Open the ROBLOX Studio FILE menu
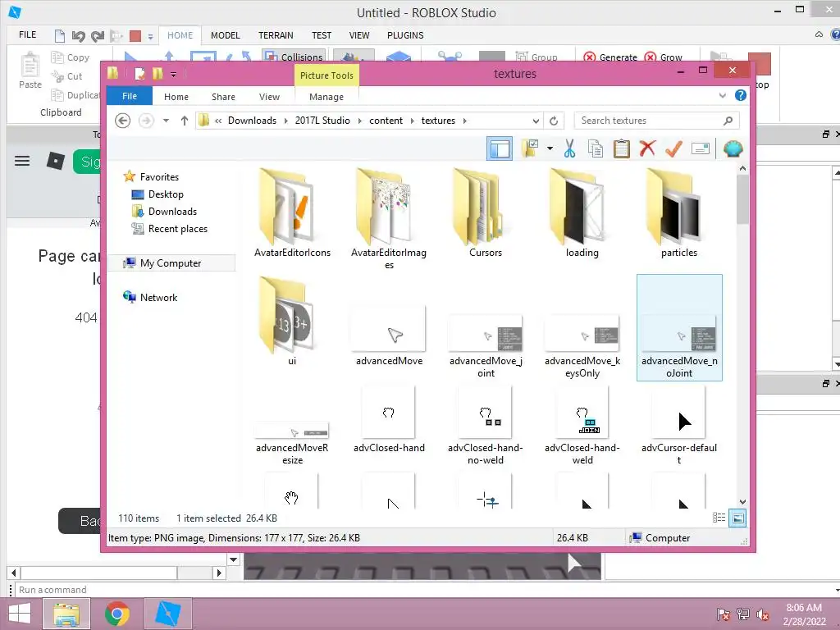The height and width of the screenshot is (630, 840). [x=27, y=34]
